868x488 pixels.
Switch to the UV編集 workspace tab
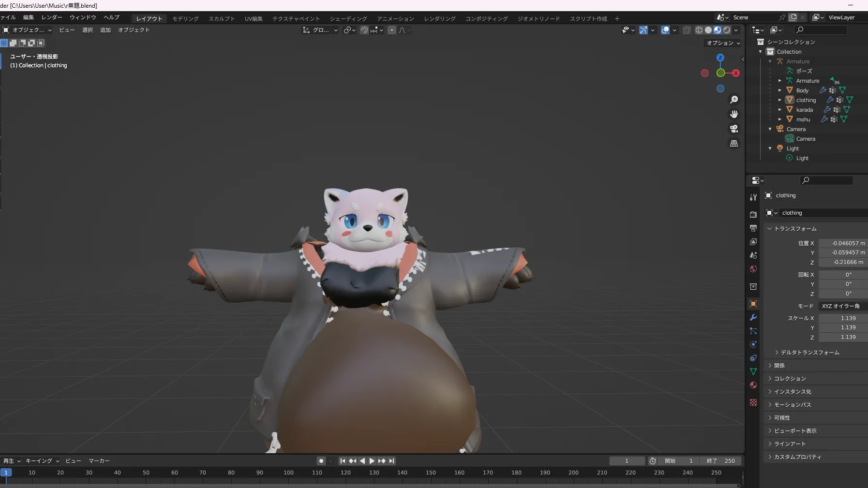(x=254, y=18)
